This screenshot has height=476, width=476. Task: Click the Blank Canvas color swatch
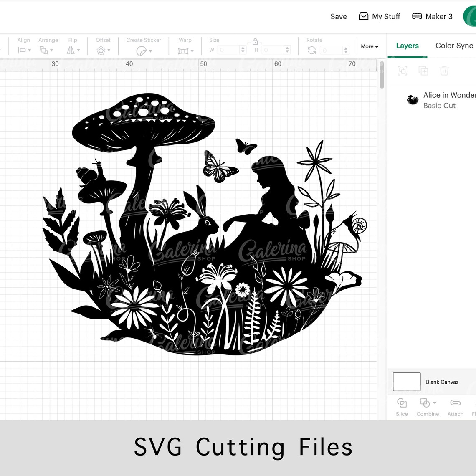(x=407, y=382)
